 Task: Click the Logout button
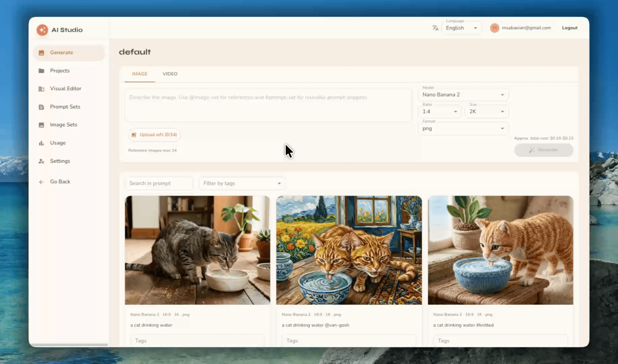click(569, 28)
